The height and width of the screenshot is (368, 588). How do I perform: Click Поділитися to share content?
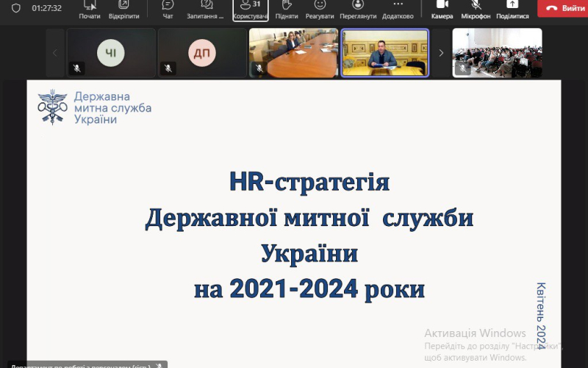tap(512, 10)
